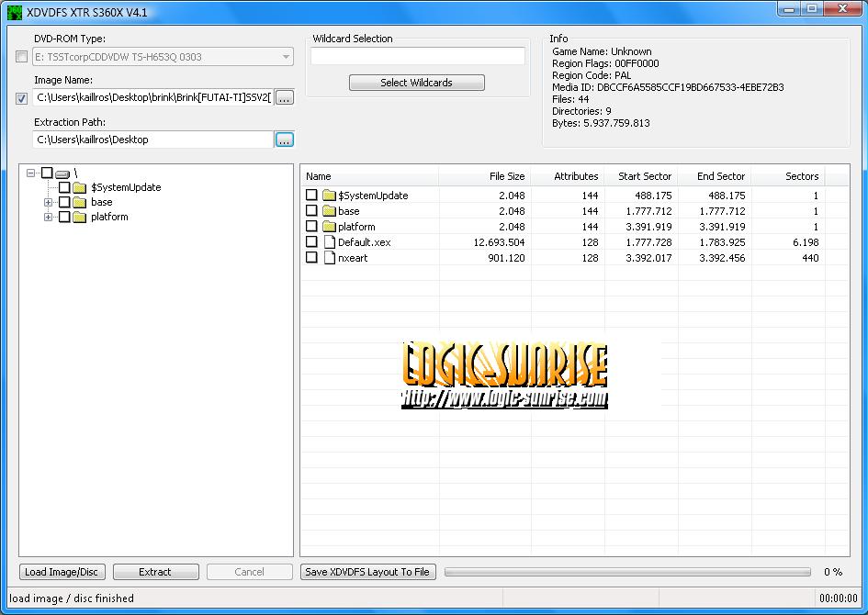The height and width of the screenshot is (615, 868).
Task: Click the 00:00:00 elapsed time in status bar
Action: [x=838, y=598]
